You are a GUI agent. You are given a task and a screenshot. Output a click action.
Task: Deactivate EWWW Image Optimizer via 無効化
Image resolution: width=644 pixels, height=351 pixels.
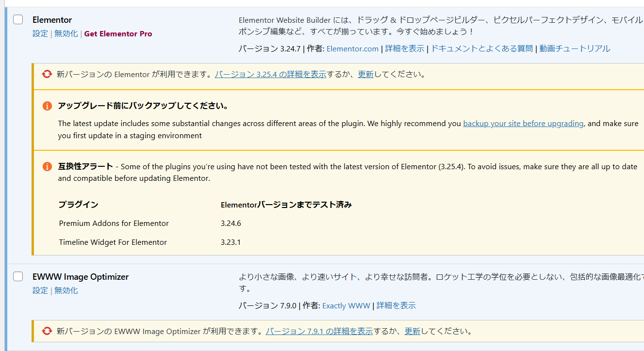(66, 290)
